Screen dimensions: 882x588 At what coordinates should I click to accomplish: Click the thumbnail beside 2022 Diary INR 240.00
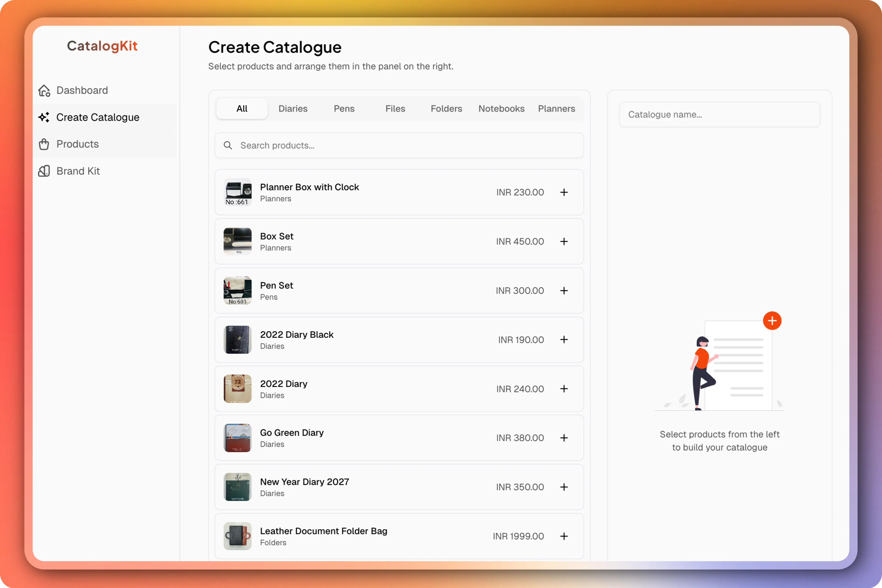(x=237, y=389)
